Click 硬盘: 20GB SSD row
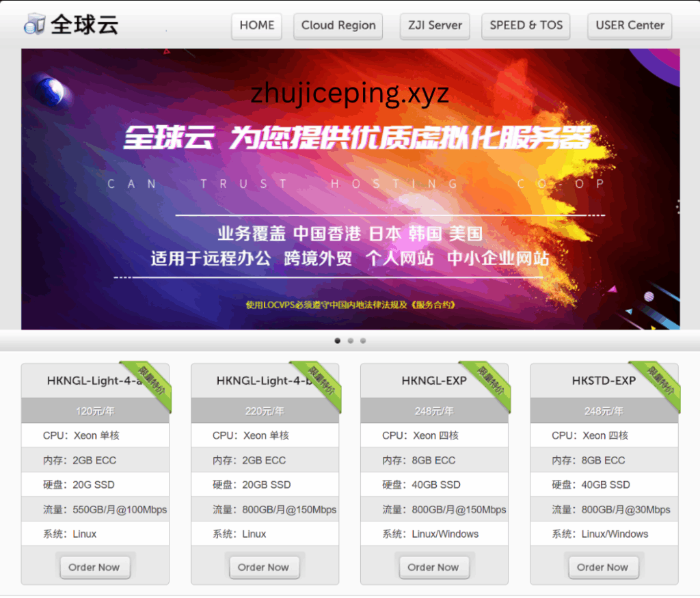This screenshot has height=598, width=700. click(x=265, y=485)
